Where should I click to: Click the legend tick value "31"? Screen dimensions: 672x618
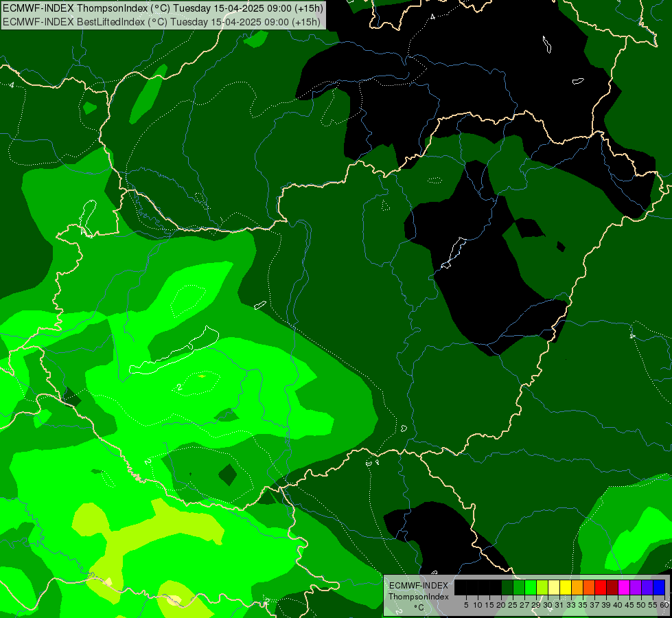click(559, 605)
